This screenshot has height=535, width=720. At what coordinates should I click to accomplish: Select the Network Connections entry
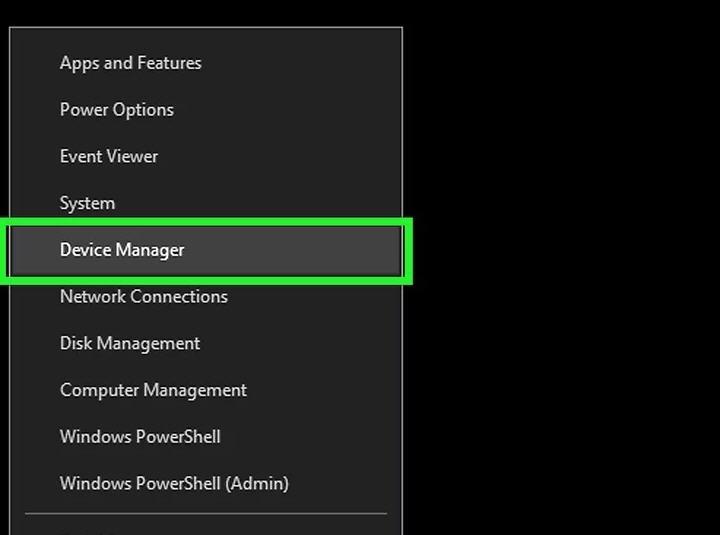click(144, 297)
